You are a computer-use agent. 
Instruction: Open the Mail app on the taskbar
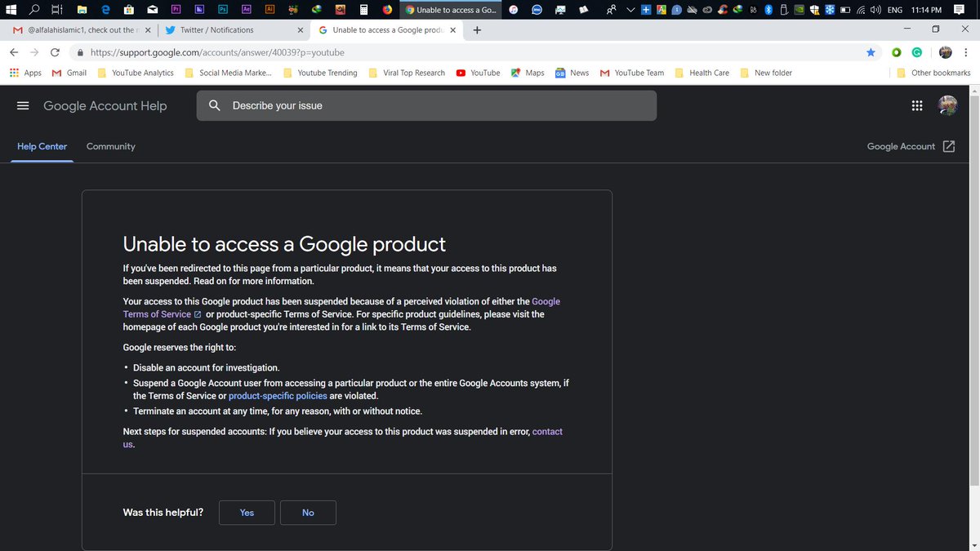pyautogui.click(x=153, y=10)
